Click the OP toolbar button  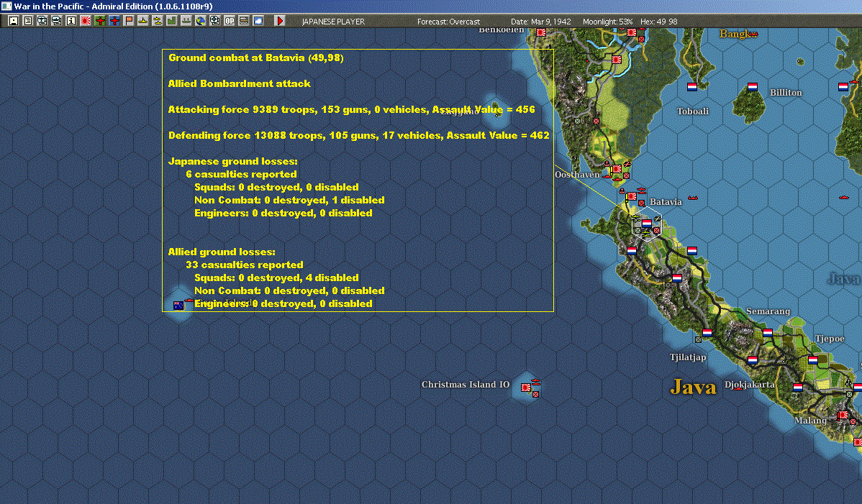230,21
